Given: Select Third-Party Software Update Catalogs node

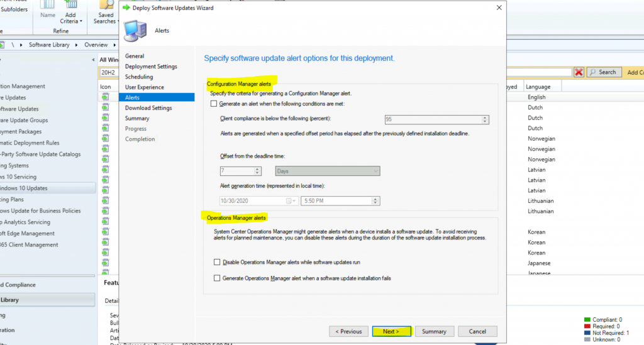Looking at the screenshot, I should (x=40, y=154).
